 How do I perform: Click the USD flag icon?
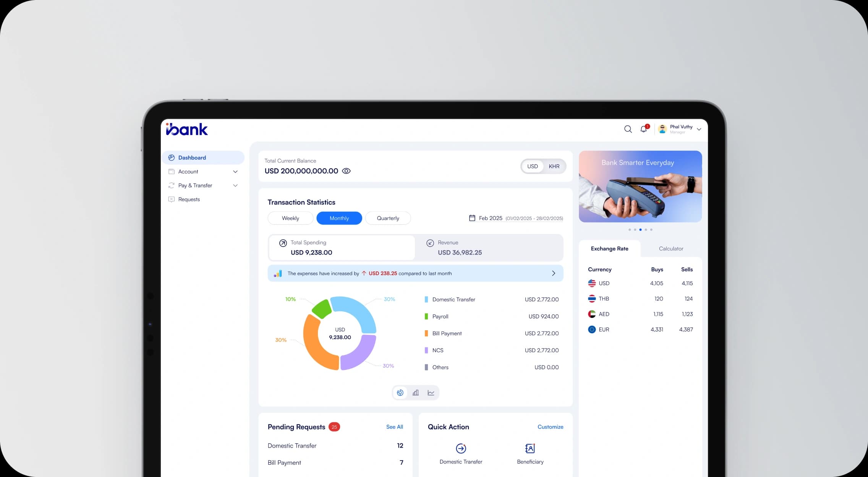point(592,283)
